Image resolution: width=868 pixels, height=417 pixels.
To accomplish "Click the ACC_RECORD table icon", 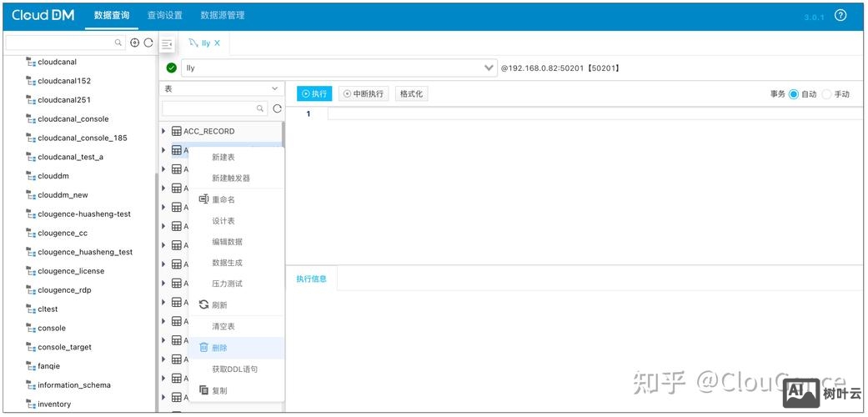I will click(x=177, y=131).
